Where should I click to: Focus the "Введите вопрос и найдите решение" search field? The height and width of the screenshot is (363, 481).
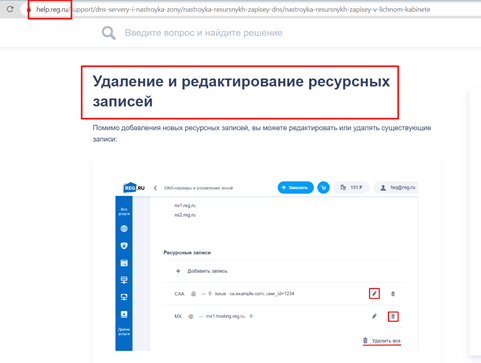(x=203, y=33)
